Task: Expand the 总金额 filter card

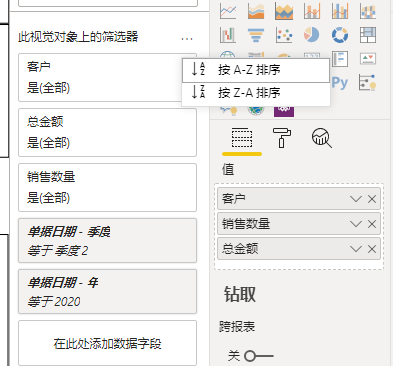Action: 107,132
